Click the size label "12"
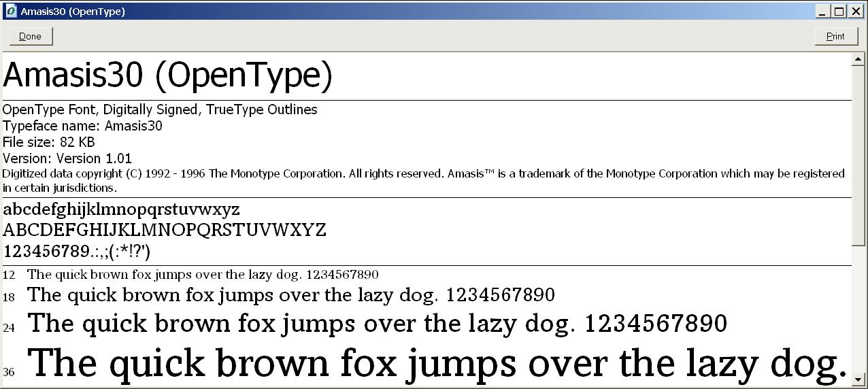 pyautogui.click(x=9, y=275)
